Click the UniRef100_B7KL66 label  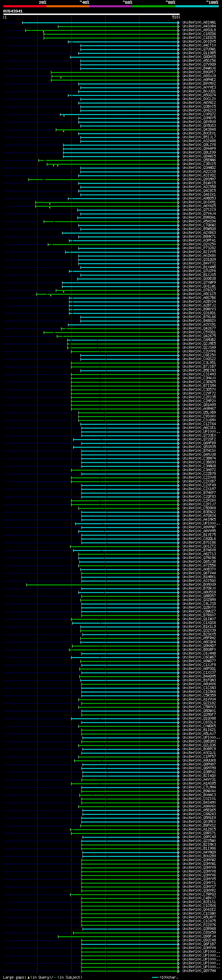coord(199,317)
